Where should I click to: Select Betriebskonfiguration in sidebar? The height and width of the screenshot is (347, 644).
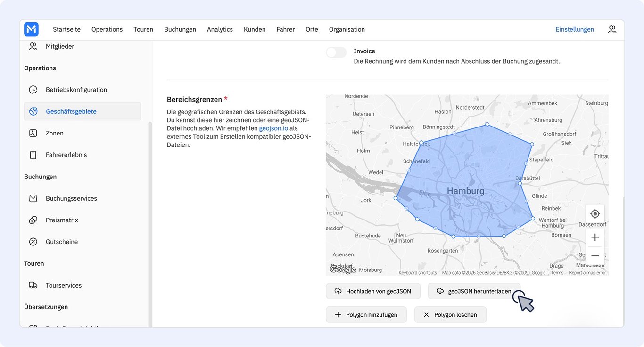tap(83, 90)
